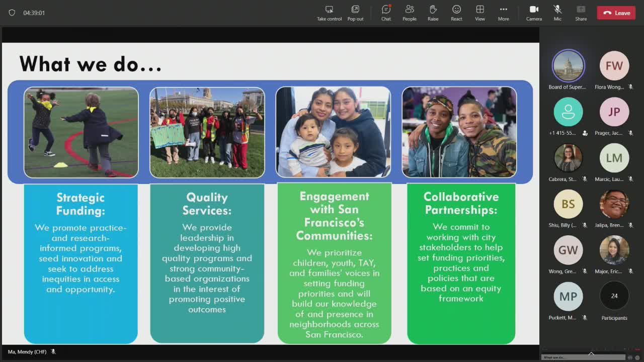Click the Leave button
The height and width of the screenshot is (362, 644).
point(616,13)
